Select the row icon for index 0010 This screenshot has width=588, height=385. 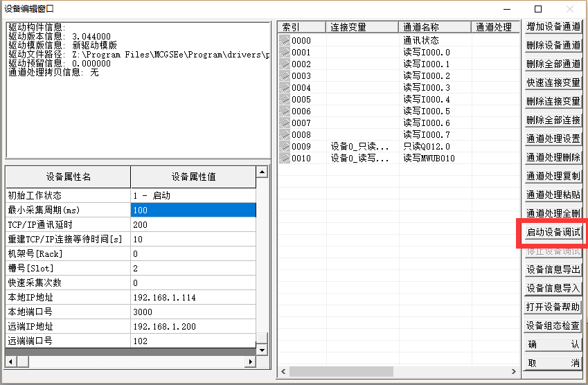[285, 159]
